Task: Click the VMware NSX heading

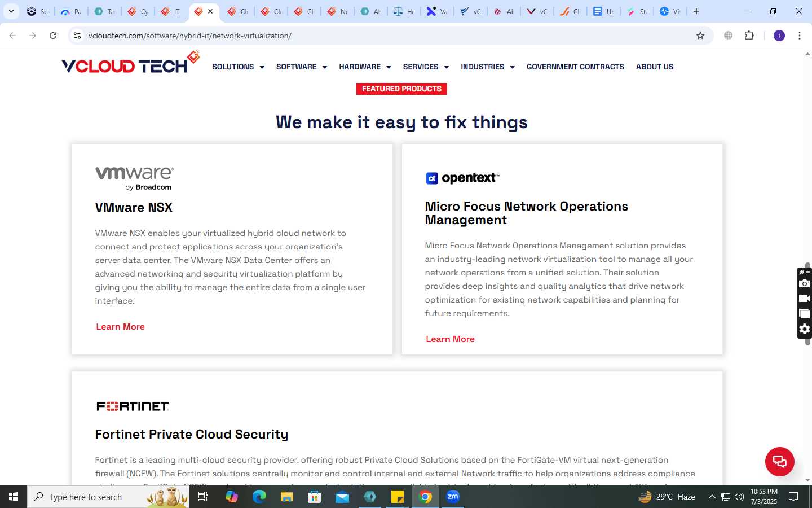Action: [x=134, y=207]
